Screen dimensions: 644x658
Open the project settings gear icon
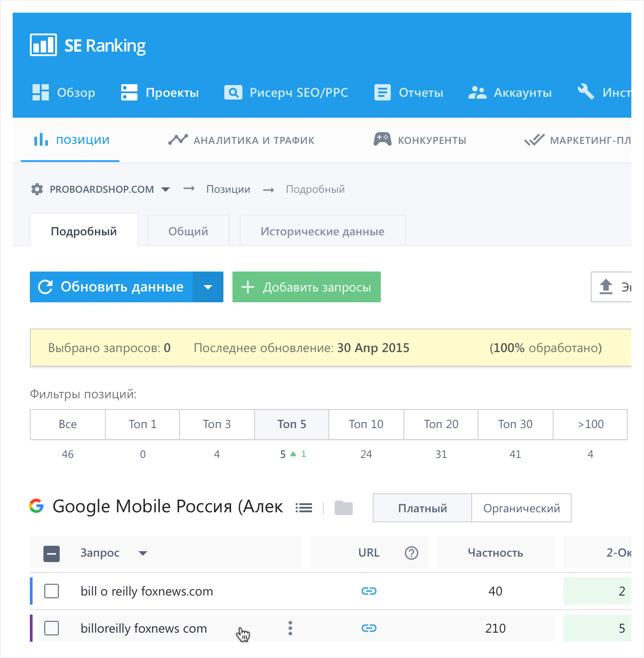(x=37, y=189)
